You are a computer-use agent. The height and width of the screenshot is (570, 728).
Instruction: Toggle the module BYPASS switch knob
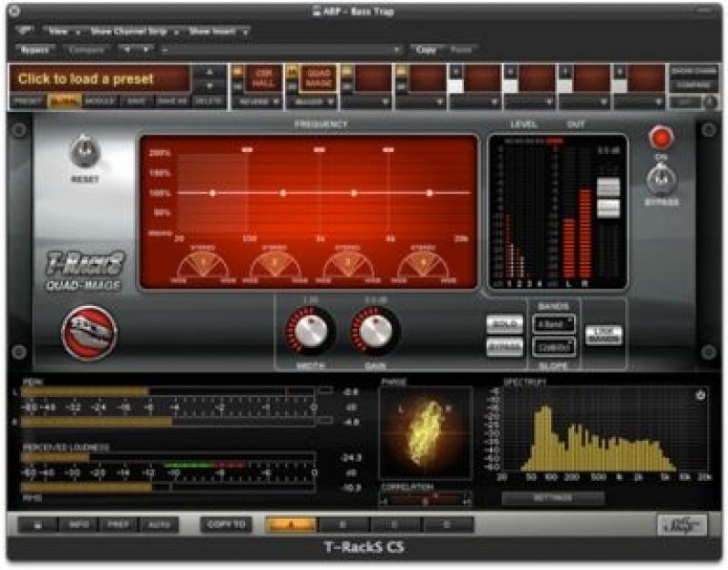[x=661, y=178]
